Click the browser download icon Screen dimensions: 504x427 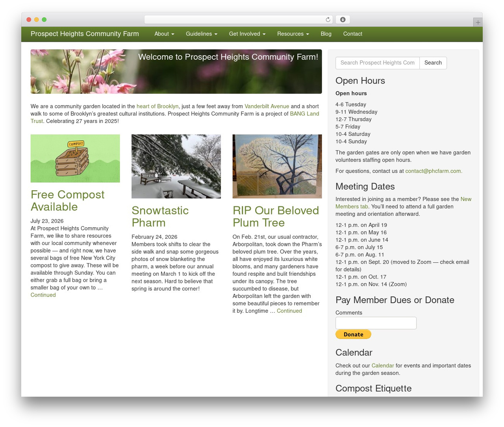[343, 20]
